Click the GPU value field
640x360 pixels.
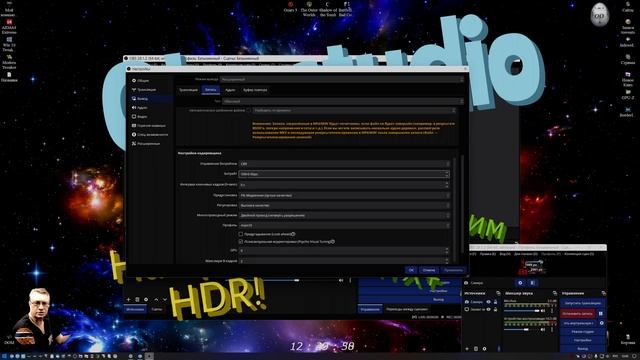[x=344, y=250]
